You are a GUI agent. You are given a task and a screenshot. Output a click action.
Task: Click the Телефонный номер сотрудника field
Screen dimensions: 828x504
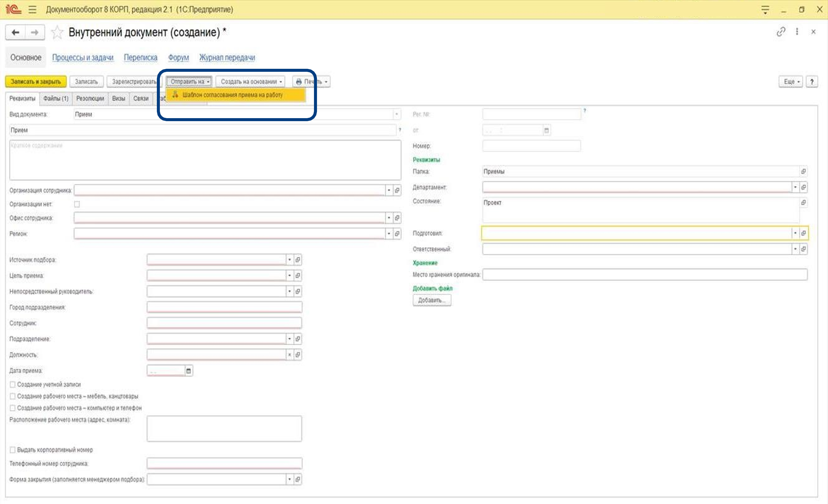(225, 464)
